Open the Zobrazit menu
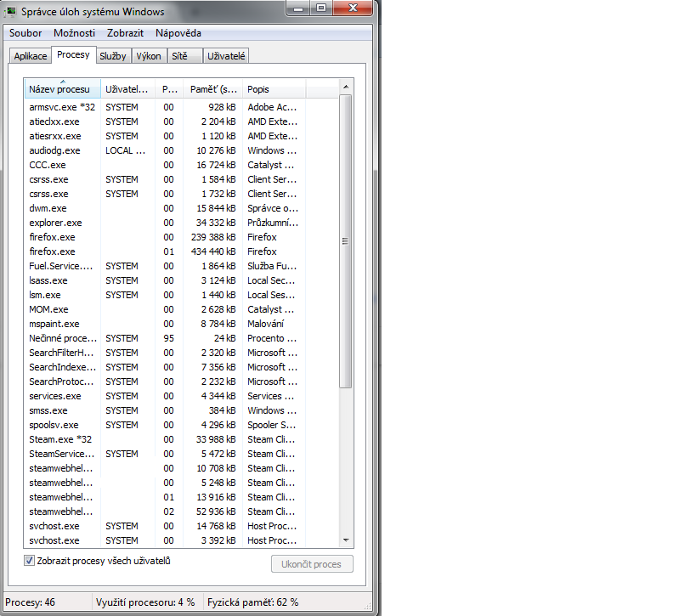Screen dimensions: 696x616 [125, 33]
